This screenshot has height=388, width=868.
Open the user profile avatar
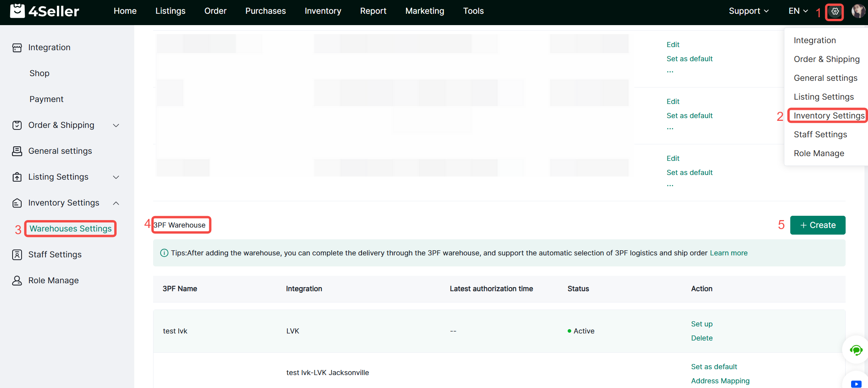(x=858, y=11)
